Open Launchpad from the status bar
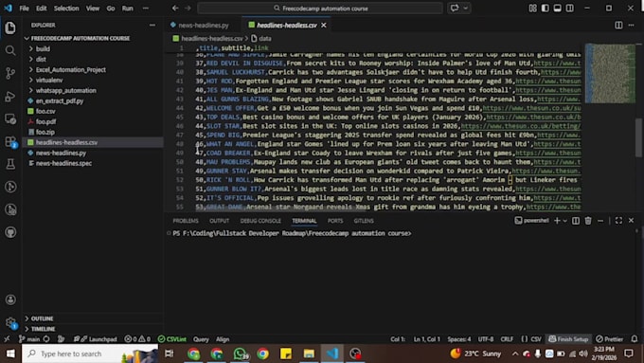 pyautogui.click(x=96, y=339)
